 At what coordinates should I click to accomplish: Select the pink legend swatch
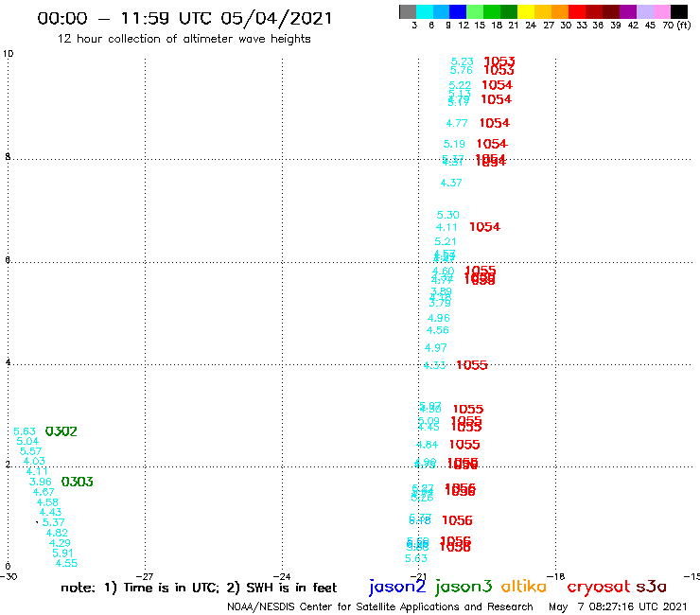pos(661,11)
